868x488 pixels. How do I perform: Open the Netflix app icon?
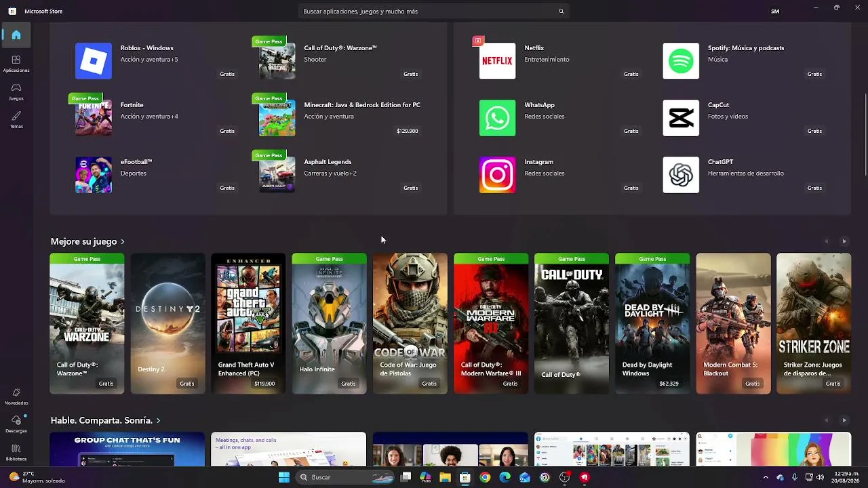tap(497, 61)
